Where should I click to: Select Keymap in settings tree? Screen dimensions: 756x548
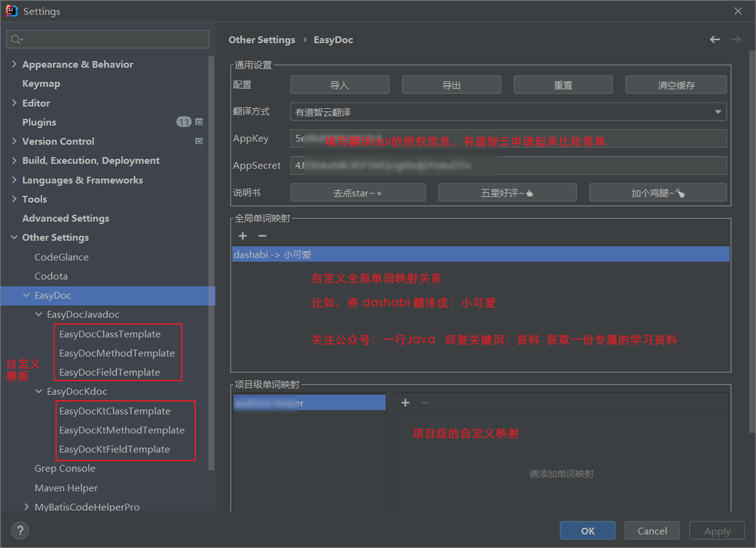[x=41, y=83]
